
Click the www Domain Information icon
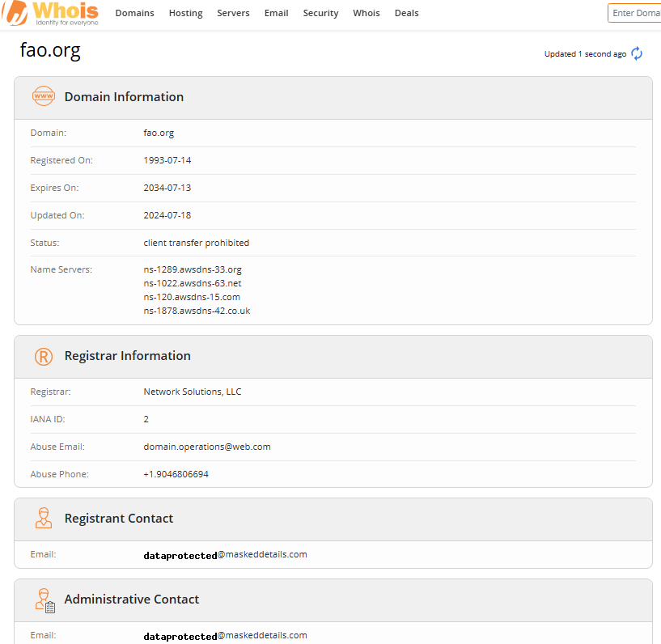click(x=44, y=96)
